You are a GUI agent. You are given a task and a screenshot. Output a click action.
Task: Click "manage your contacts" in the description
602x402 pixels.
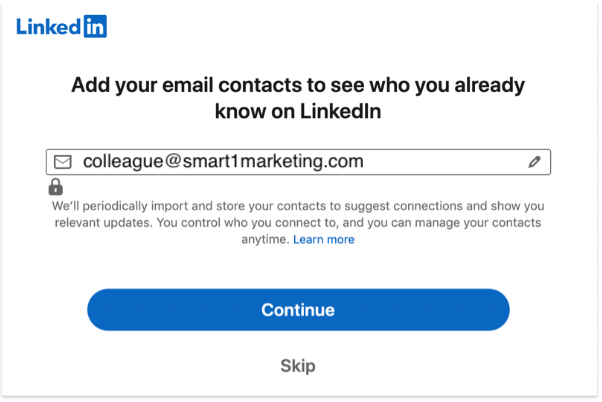[x=479, y=222]
